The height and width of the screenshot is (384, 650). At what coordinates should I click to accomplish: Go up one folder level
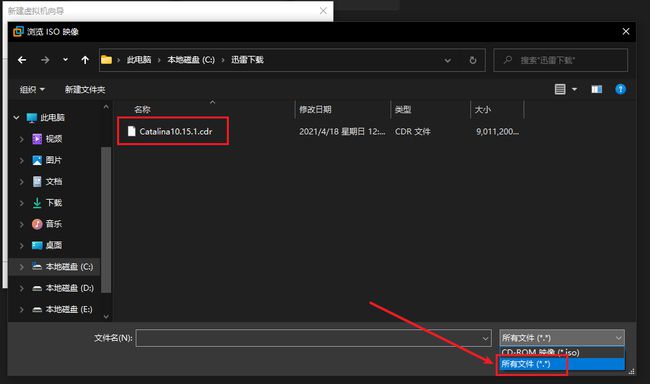pyautogui.click(x=85, y=61)
